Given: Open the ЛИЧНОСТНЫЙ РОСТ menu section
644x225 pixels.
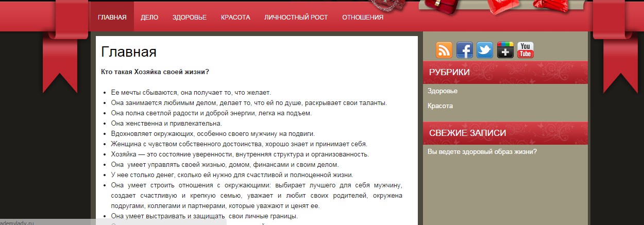Looking at the screenshot, I should click(x=296, y=17).
